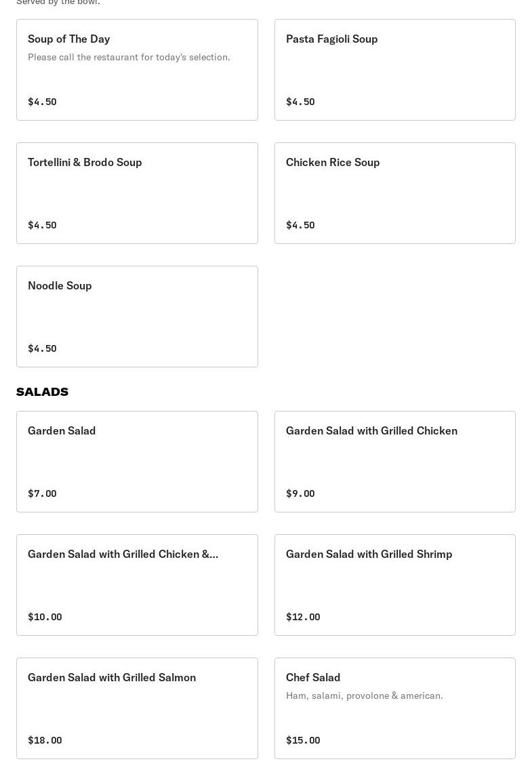Click Chef Salad's ham, salami description
The image size is (532, 768).
(364, 695)
